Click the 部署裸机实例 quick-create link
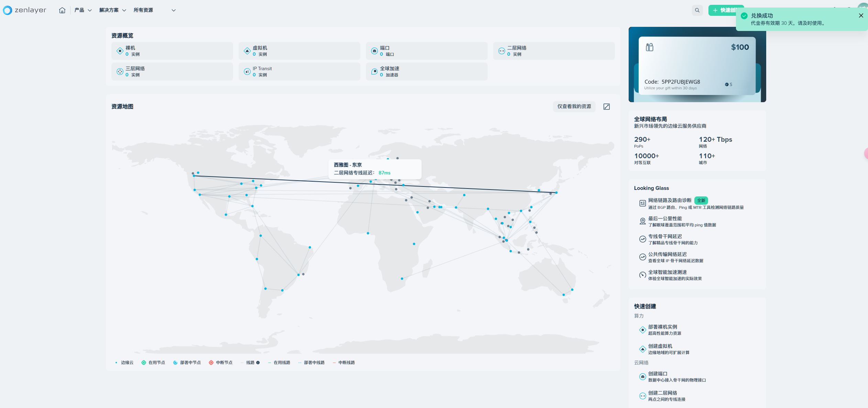868x408 pixels. click(x=662, y=327)
